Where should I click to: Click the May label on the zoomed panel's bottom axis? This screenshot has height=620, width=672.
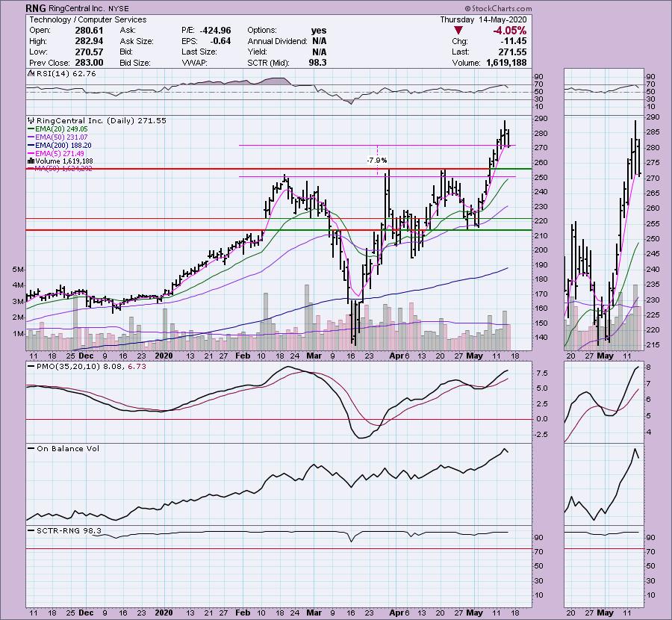pyautogui.click(x=605, y=613)
